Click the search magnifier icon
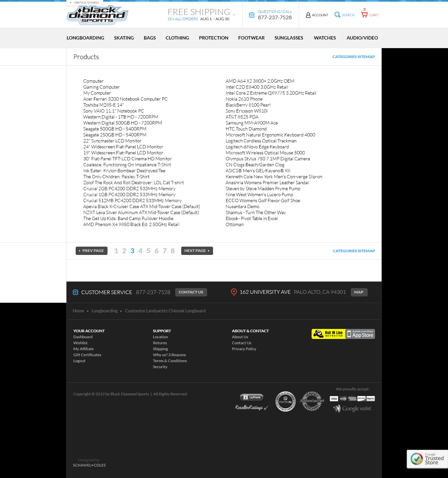The image size is (448, 478). tap(337, 15)
